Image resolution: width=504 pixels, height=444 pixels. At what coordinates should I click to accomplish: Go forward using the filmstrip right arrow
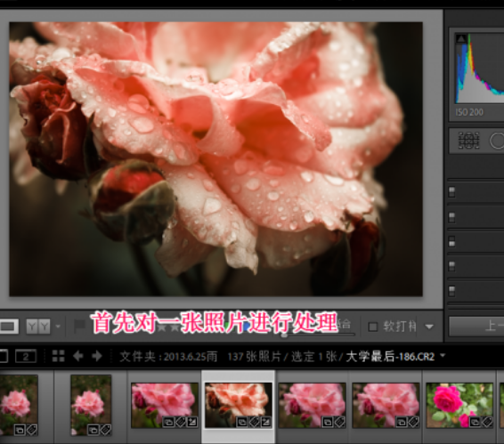(97, 356)
